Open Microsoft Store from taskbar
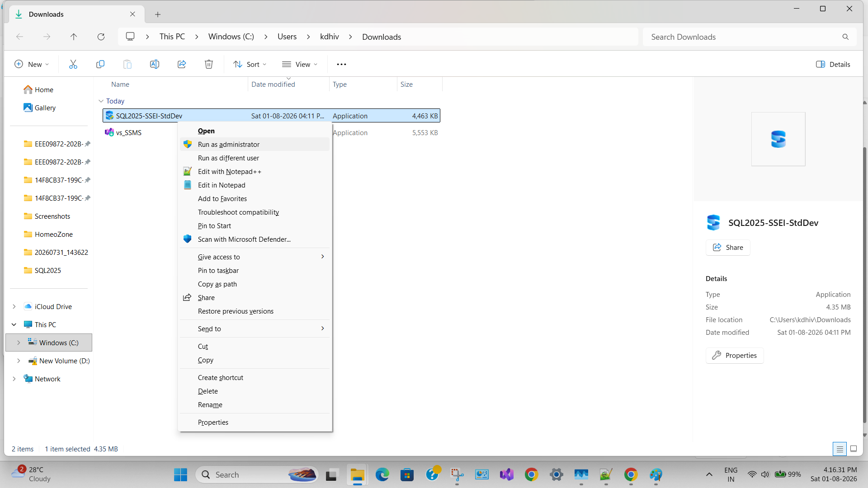The image size is (868, 488). tap(407, 475)
